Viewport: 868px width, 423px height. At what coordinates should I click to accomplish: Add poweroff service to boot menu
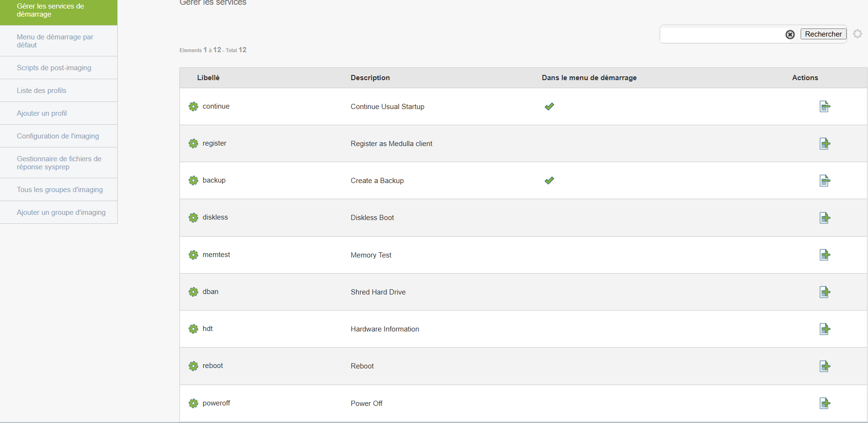(x=825, y=404)
